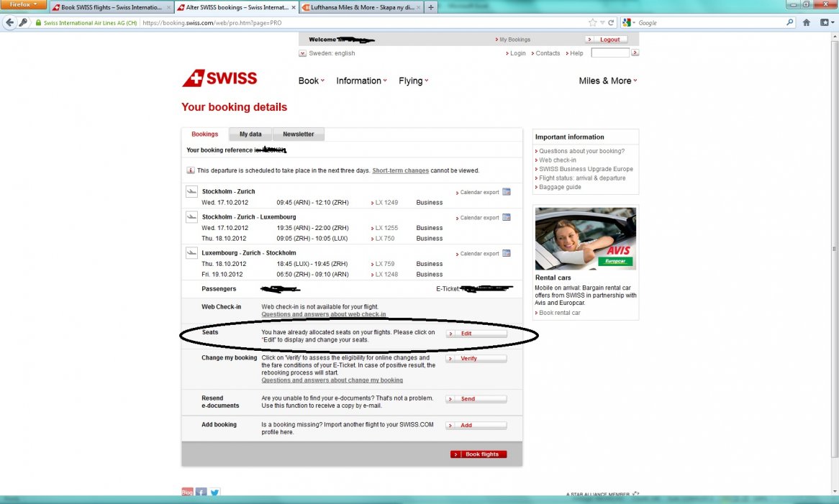The height and width of the screenshot is (504, 839).
Task: Expand the Information navigation menu
Action: 361,81
